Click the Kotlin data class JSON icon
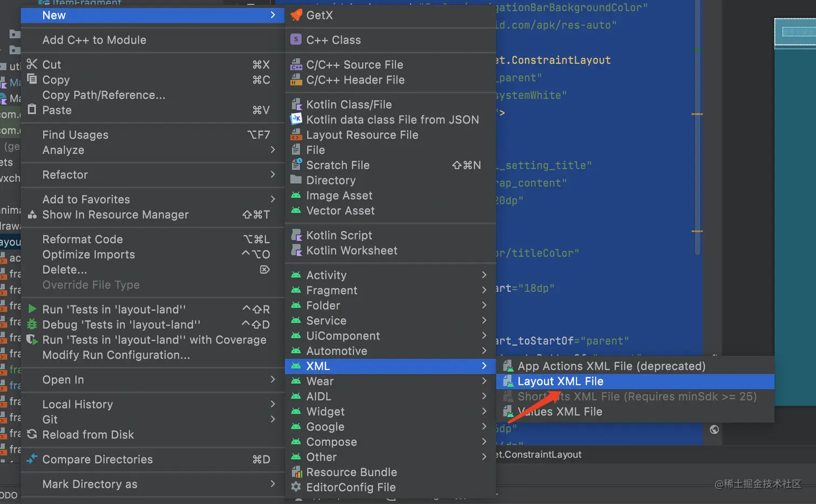 296,119
